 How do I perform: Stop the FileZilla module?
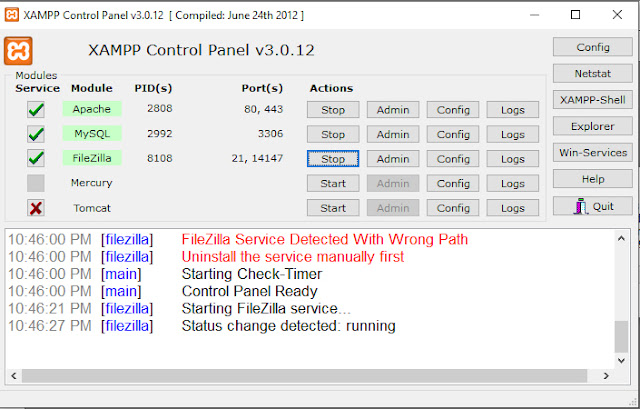tap(333, 159)
